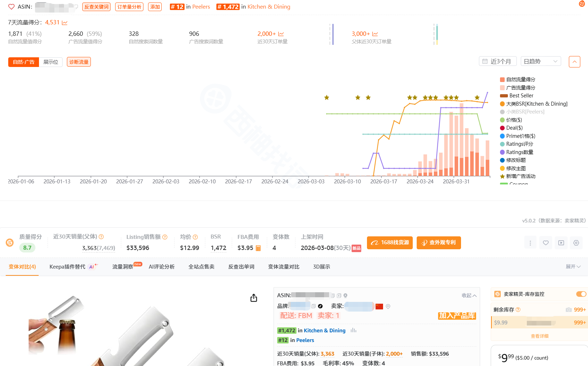Click the video play icon button
The height and width of the screenshot is (366, 588).
coord(561,243)
